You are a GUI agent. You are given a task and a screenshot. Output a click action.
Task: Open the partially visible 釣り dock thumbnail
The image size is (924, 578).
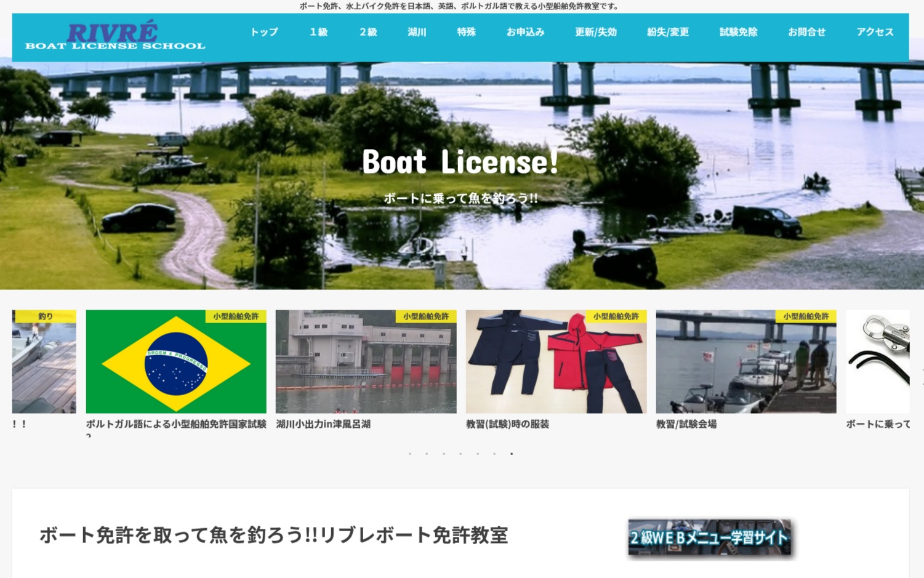point(44,361)
